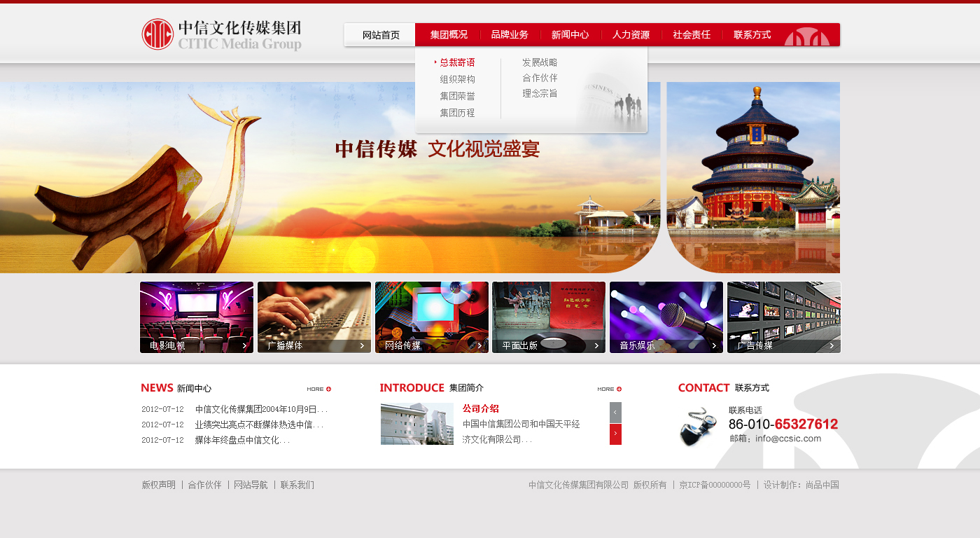Viewport: 980px width, 538px height.
Task: Click the 中信传媒 文化视觉盛宴 banner headline
Action: (437, 149)
